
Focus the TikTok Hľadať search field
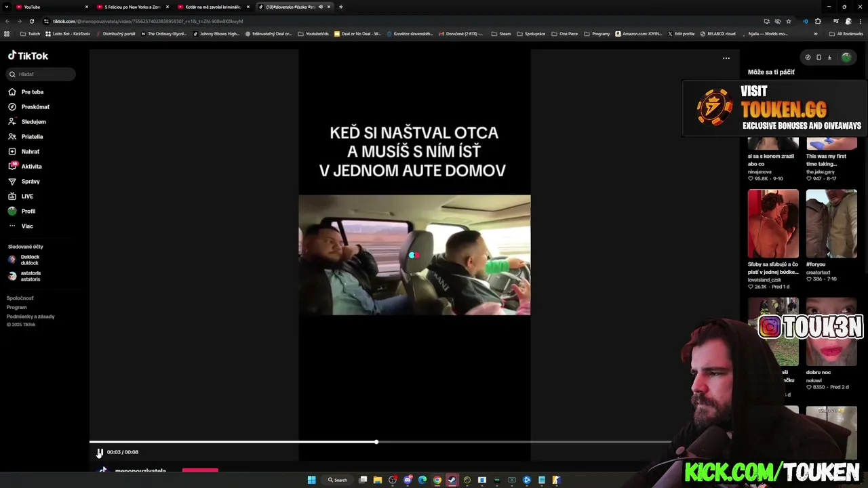(41, 74)
